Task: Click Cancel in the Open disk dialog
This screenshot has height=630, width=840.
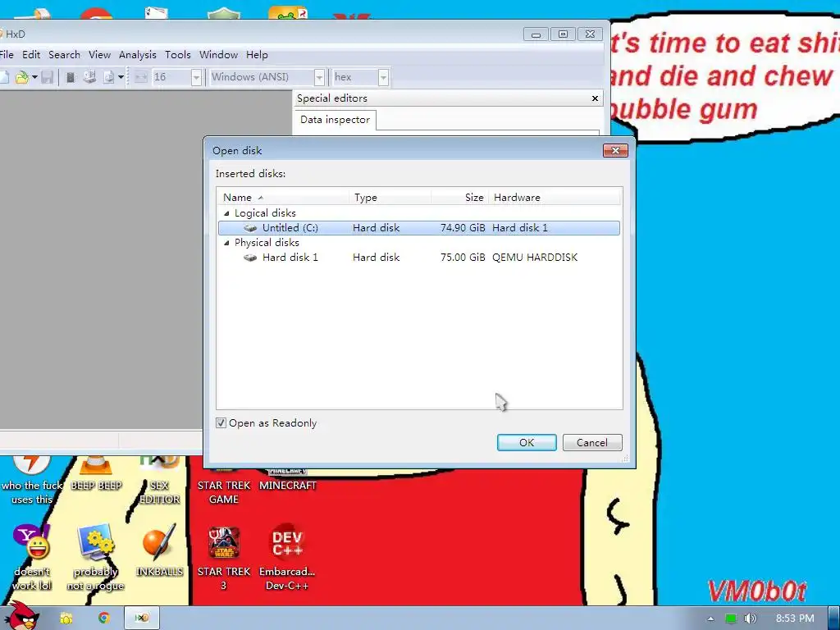Action: tap(592, 442)
